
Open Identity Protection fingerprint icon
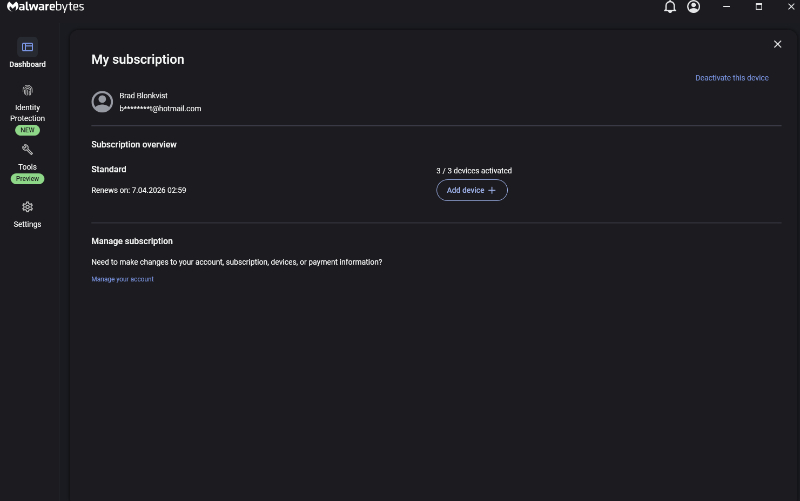pyautogui.click(x=28, y=91)
